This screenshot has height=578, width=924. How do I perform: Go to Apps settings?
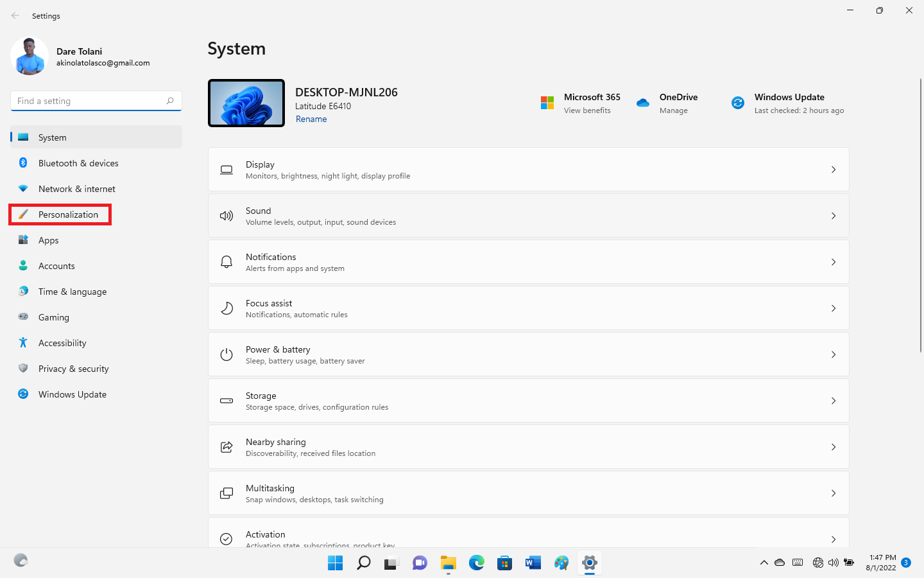click(96, 240)
